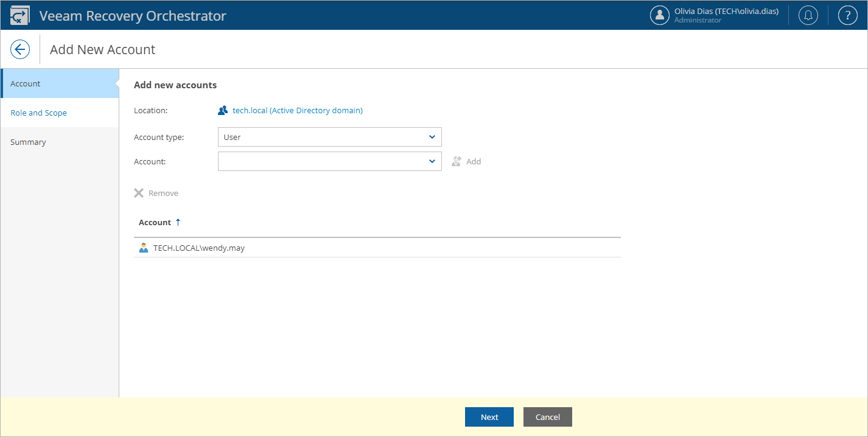Switch to the Role and Scope tab
Viewport: 868px width, 437px height.
click(x=38, y=113)
